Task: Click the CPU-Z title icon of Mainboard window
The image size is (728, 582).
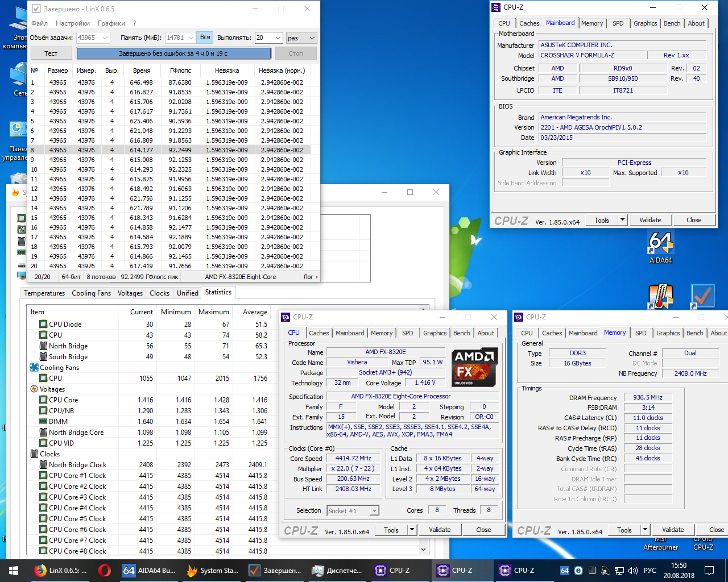Action: (x=495, y=7)
